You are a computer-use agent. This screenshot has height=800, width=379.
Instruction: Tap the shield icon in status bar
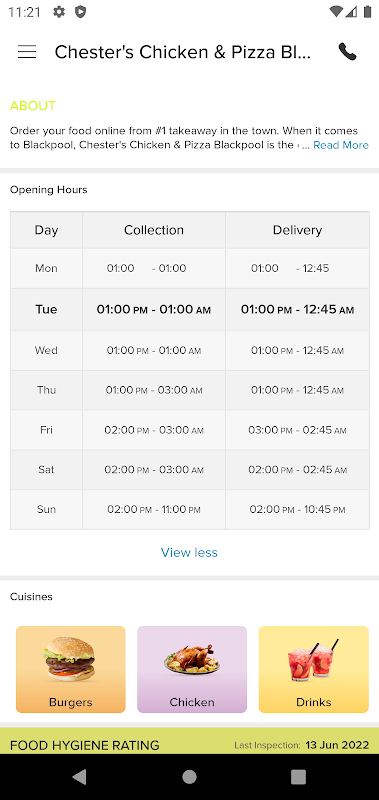click(80, 12)
